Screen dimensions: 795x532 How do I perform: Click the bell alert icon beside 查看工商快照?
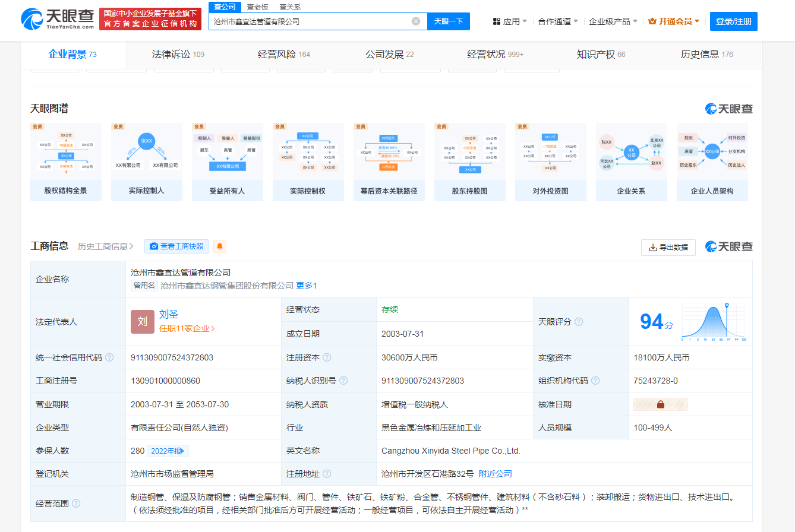[220, 246]
